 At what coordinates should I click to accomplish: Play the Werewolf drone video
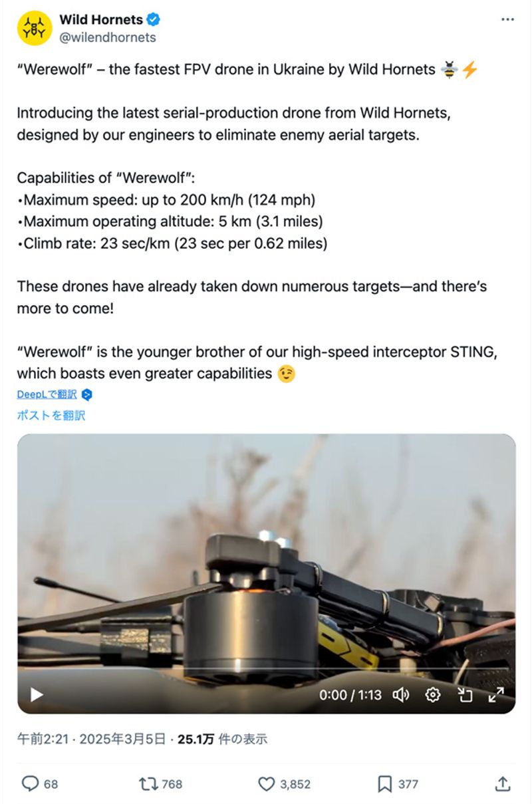(x=37, y=695)
